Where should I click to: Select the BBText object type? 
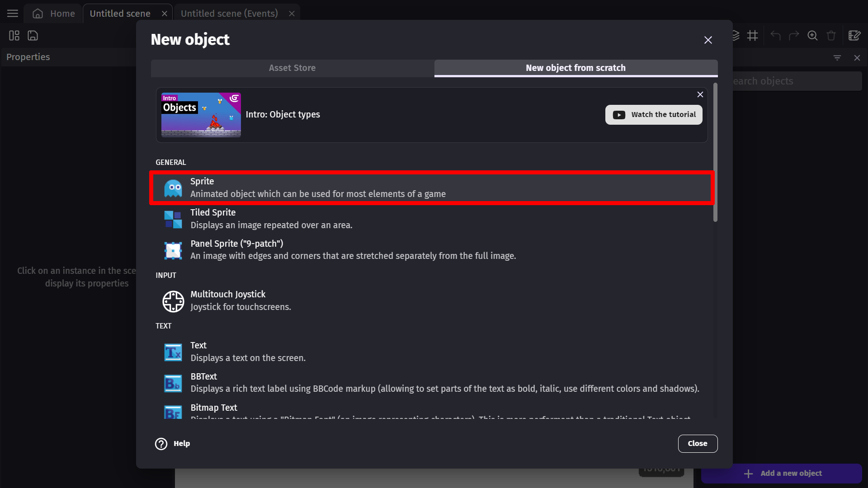(x=434, y=383)
